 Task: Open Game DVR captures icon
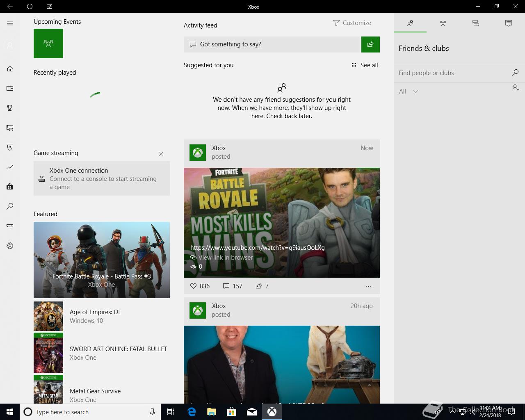pyautogui.click(x=10, y=128)
